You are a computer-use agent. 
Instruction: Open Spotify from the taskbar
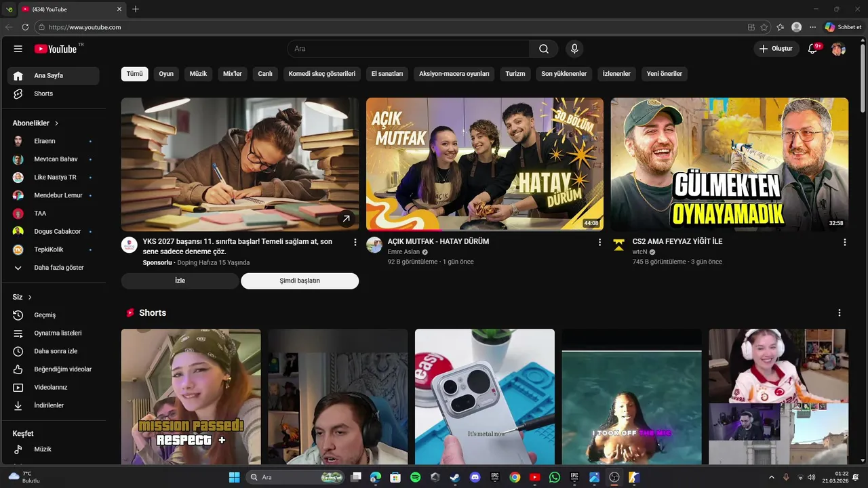click(415, 477)
